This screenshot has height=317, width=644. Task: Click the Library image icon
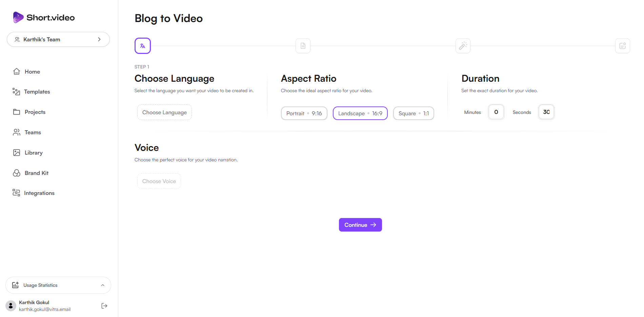point(17,153)
